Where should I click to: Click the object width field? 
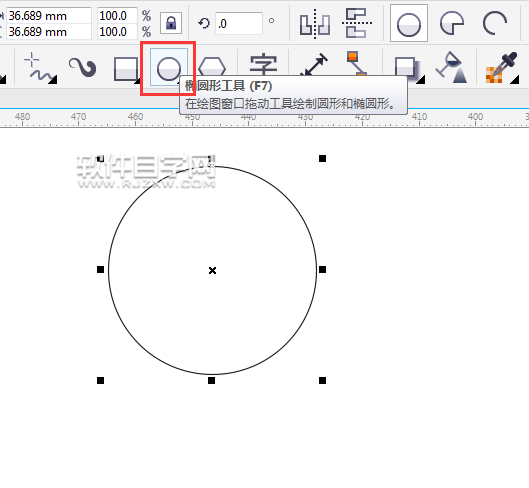coord(49,16)
